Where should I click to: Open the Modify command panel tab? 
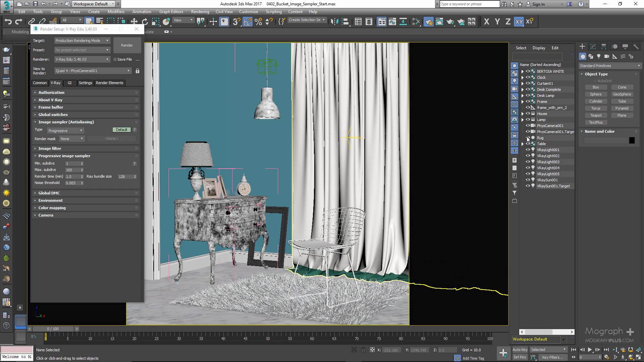[593, 47]
